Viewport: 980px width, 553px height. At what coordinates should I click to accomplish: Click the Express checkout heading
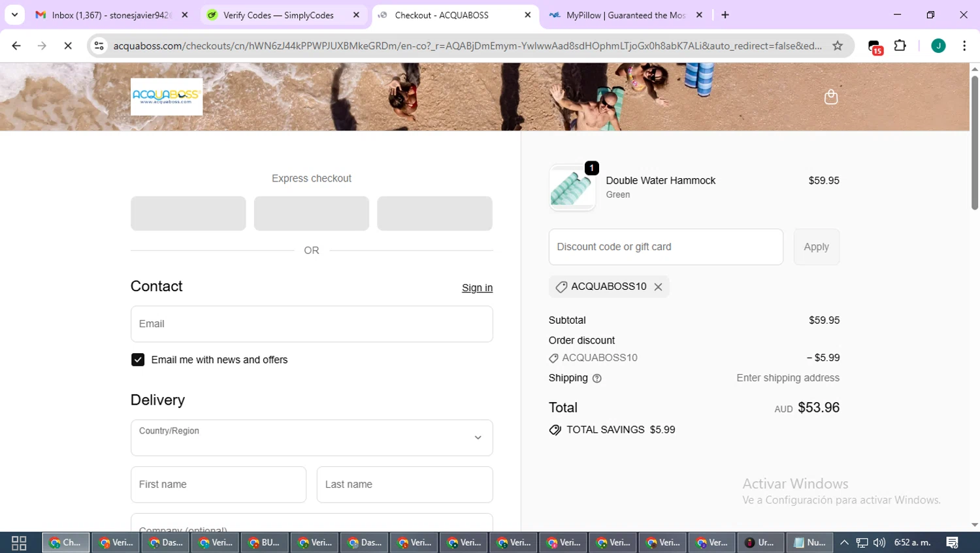coord(312,178)
